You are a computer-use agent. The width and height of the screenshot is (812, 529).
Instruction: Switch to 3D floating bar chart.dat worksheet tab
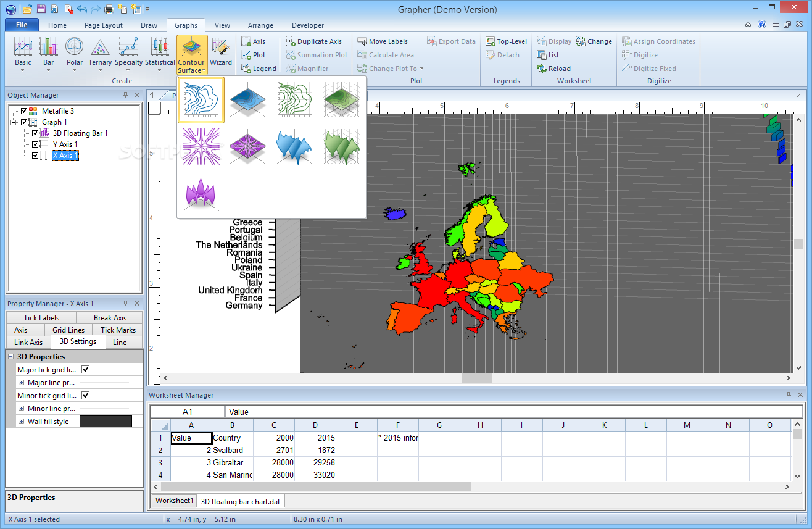[241, 502]
